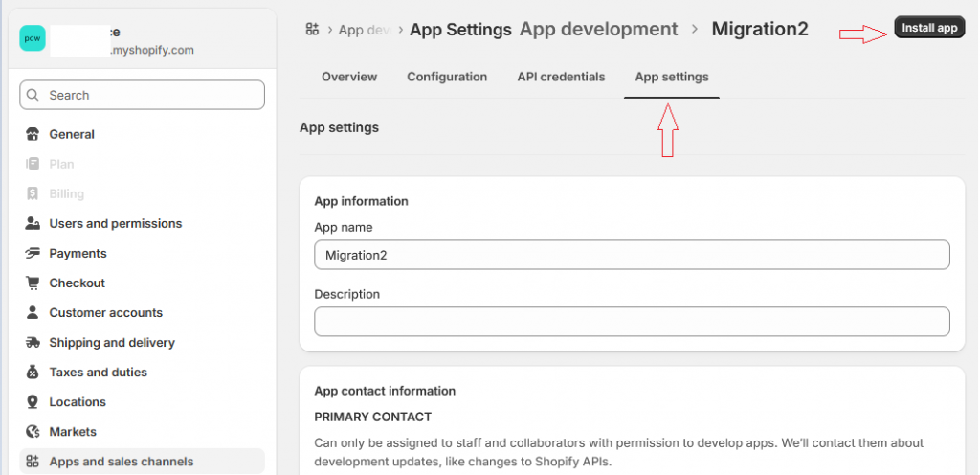Click the empty Description input field

(x=632, y=322)
